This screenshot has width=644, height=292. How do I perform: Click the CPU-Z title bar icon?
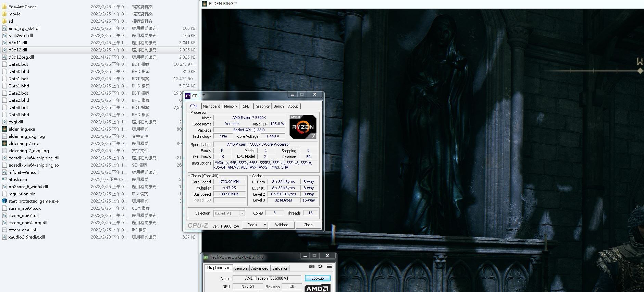point(188,96)
